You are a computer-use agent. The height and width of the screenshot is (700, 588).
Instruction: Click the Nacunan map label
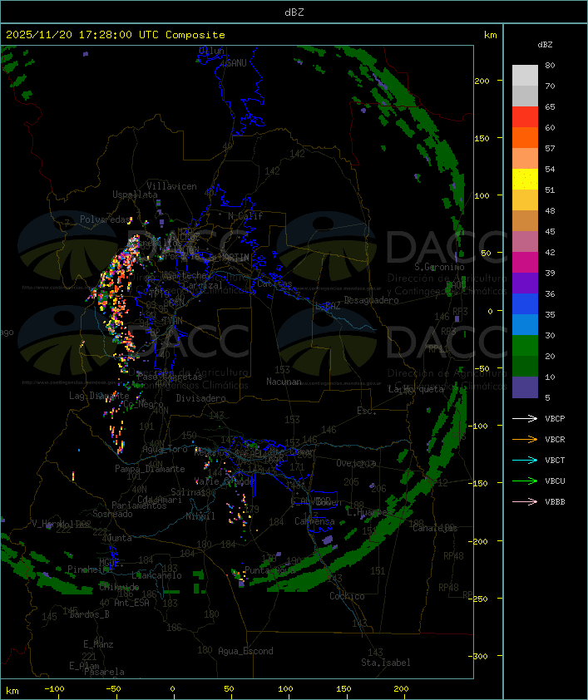click(x=284, y=382)
